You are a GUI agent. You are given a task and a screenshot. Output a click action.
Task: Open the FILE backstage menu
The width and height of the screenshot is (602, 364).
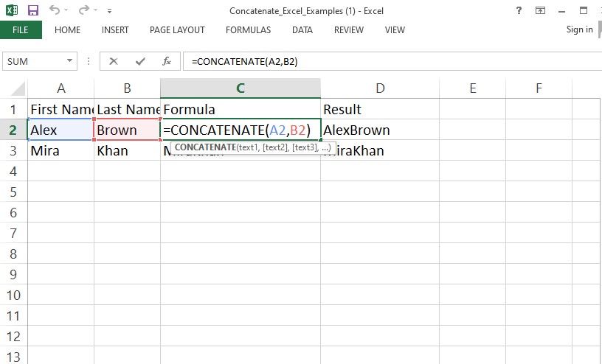[21, 30]
